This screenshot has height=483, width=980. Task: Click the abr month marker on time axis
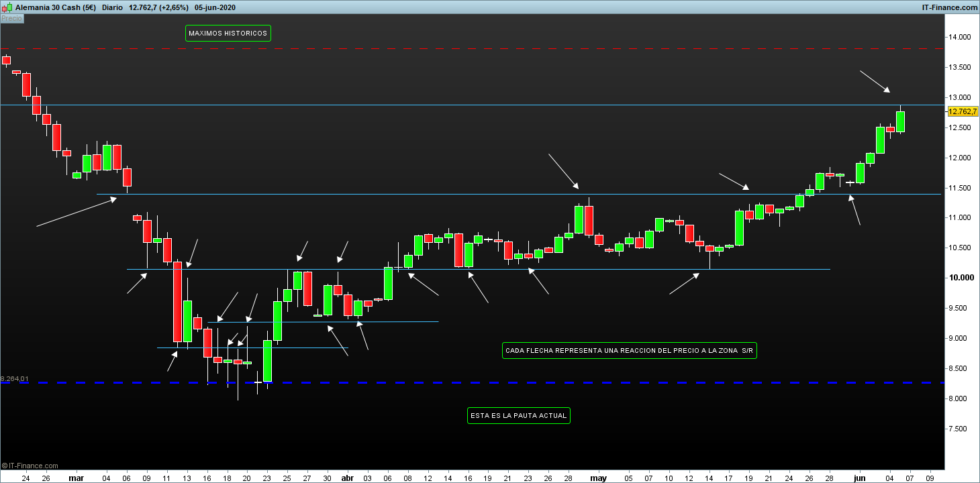point(348,478)
